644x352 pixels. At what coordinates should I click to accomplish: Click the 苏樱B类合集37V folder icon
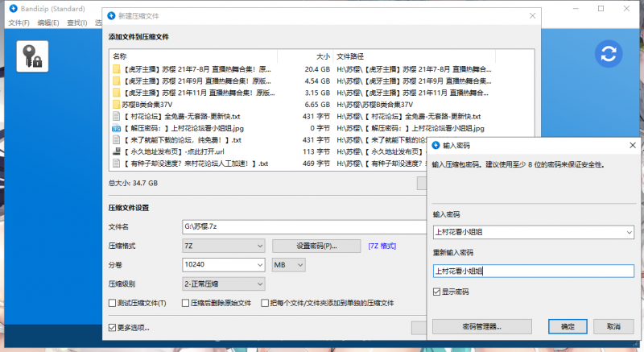pyautogui.click(x=117, y=105)
